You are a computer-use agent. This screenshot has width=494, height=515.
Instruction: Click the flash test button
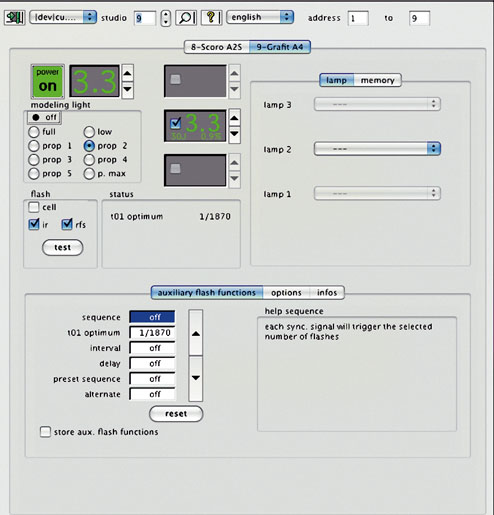coord(63,247)
